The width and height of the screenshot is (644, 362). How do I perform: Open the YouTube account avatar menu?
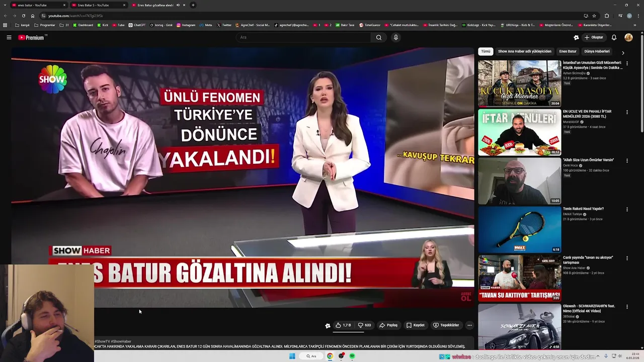628,37
